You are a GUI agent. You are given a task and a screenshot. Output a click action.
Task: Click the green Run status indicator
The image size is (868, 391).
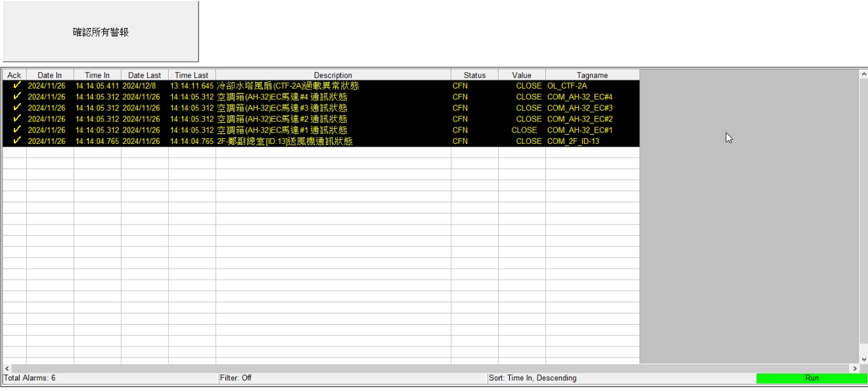tap(811, 379)
